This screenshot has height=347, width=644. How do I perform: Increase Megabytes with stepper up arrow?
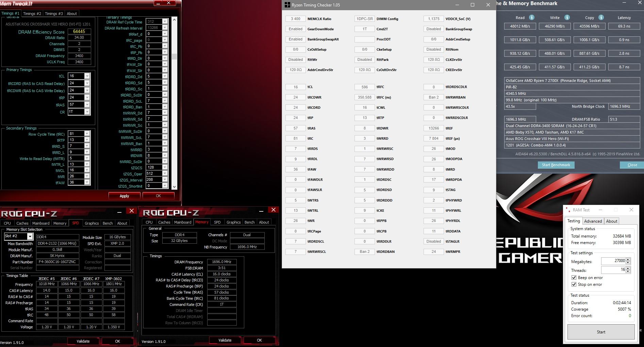click(x=628, y=259)
